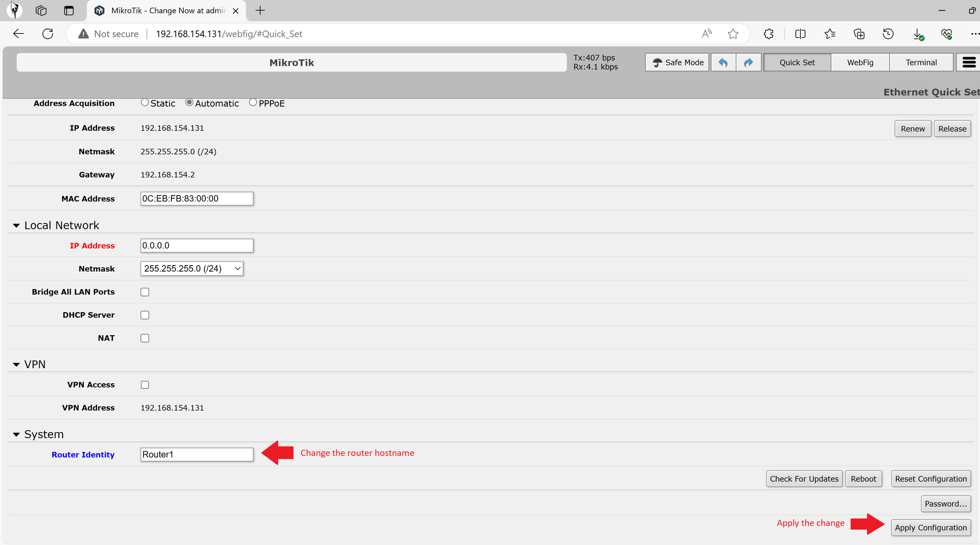Viewport: 980px width, 545px height.
Task: Click the back navigation arrow icon
Action: click(x=18, y=33)
